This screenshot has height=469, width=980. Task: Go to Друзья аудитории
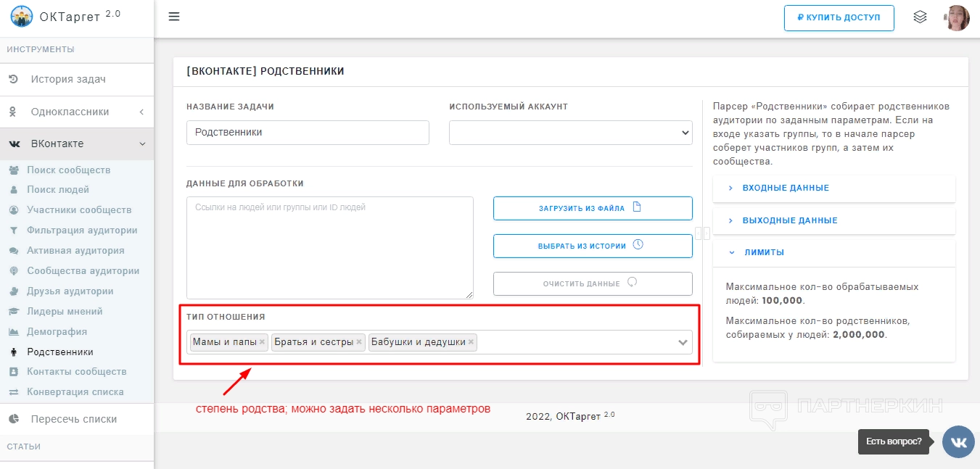(70, 291)
